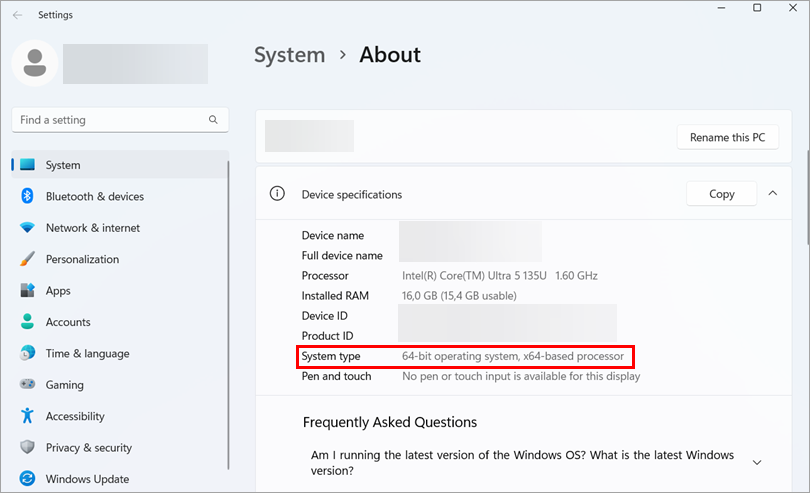The image size is (810, 493).
Task: Expand the latest Windows version FAQ question
Action: point(756,462)
